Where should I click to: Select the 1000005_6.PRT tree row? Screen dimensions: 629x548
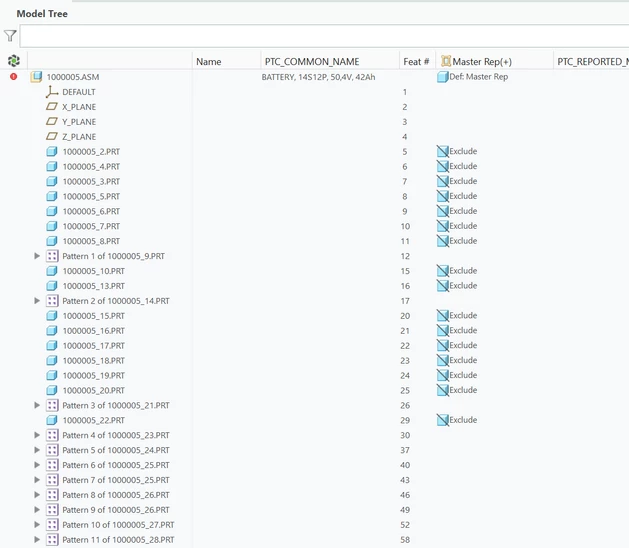(x=91, y=211)
